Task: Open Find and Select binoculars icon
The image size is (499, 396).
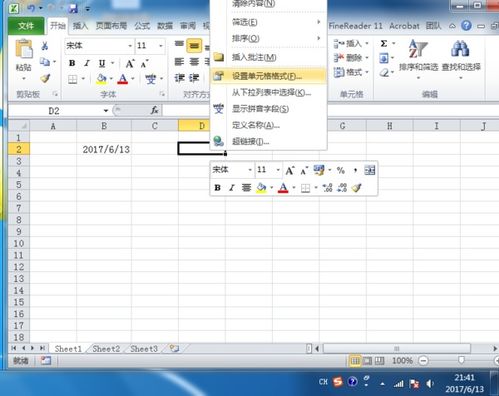Action: point(460,49)
